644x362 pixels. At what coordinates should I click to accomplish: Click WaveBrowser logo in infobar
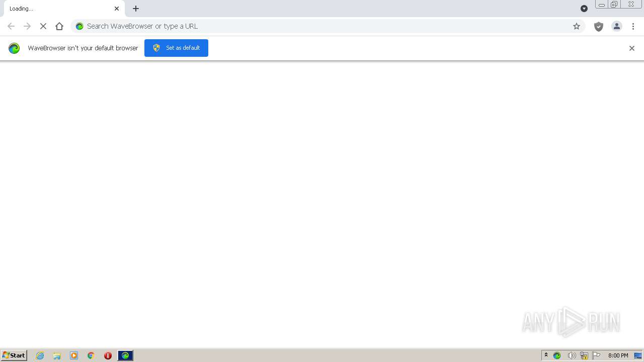coord(14,48)
